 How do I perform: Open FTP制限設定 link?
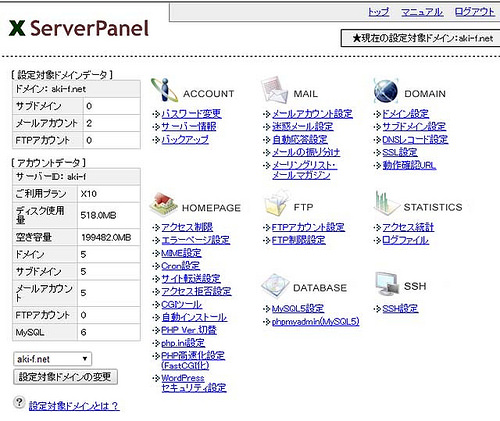(299, 240)
